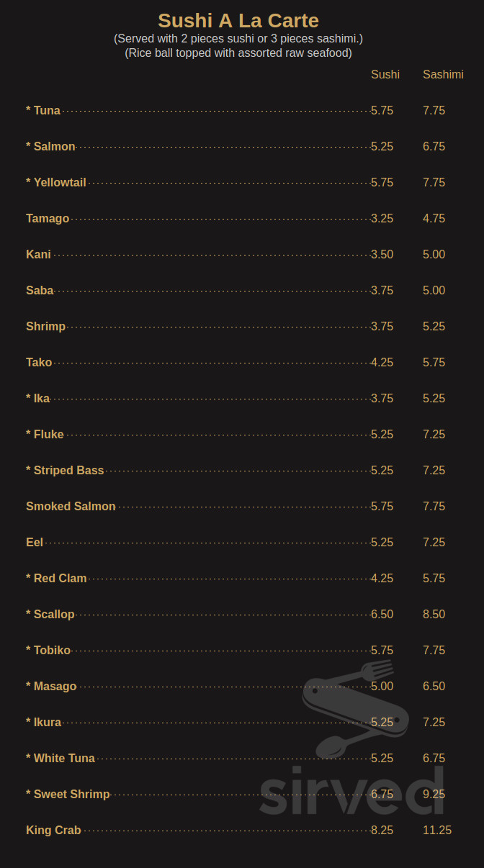
Task: Tap the Sweet Shrimp item name
Action: tap(68, 794)
